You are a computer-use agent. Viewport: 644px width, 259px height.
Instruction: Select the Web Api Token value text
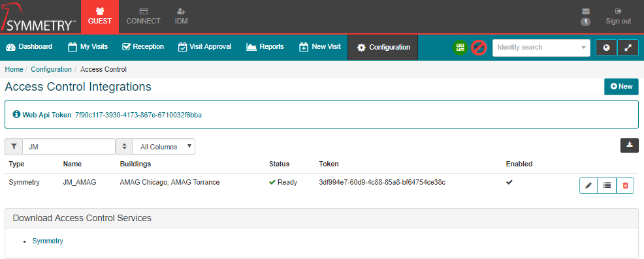point(138,115)
